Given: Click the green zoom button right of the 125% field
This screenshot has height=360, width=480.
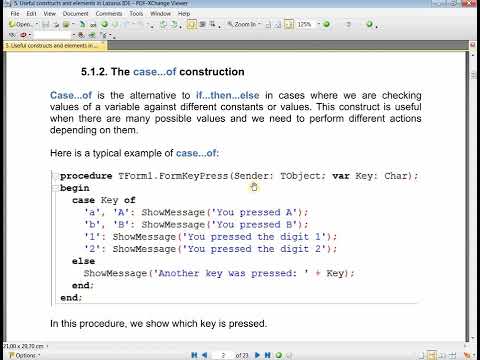Looking at the screenshot, I should click(327, 24).
